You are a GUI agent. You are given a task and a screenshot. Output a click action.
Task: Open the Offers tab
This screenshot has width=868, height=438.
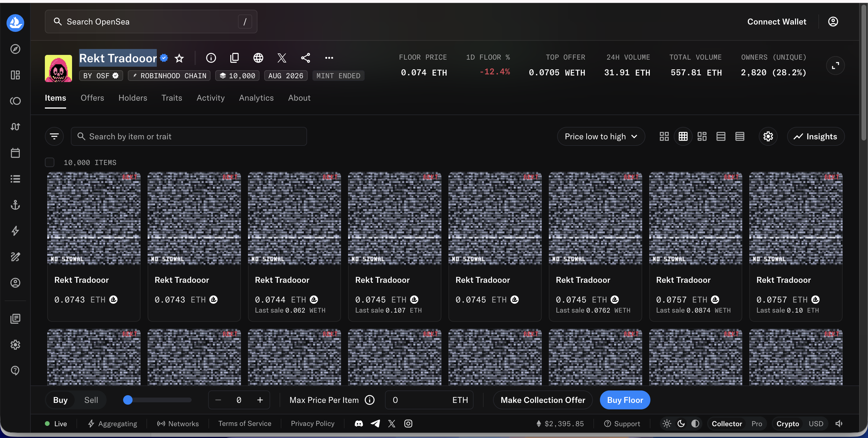(92, 98)
